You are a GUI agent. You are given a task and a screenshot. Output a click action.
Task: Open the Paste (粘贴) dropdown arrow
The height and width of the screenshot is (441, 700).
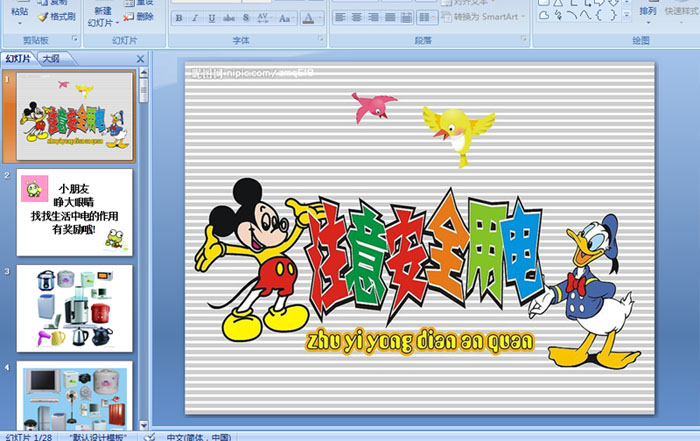point(20,23)
